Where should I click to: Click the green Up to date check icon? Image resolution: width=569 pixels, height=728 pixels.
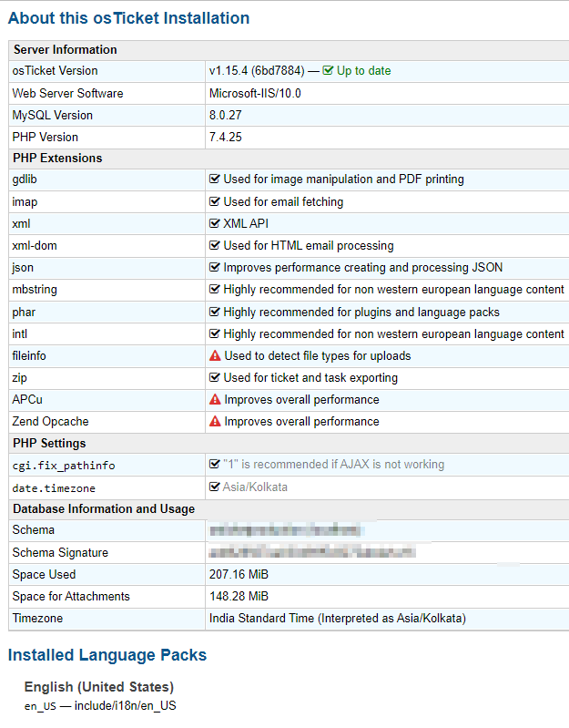tap(328, 71)
